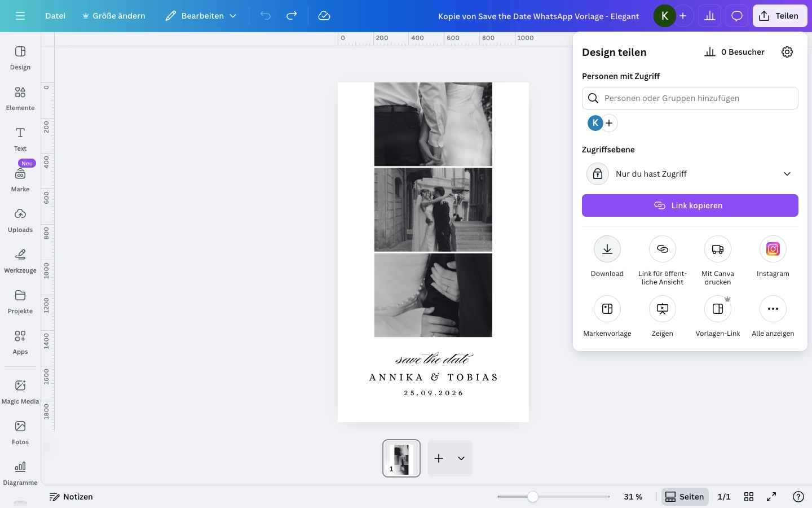Open Magic Media in sidebar
The image size is (812, 508).
point(20,392)
